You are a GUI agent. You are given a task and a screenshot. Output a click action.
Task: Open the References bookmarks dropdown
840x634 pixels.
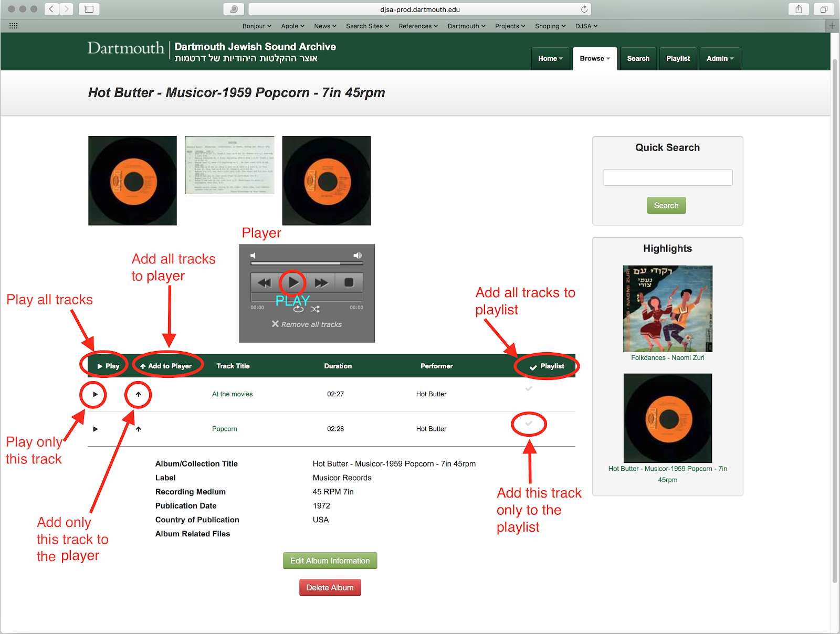[418, 26]
